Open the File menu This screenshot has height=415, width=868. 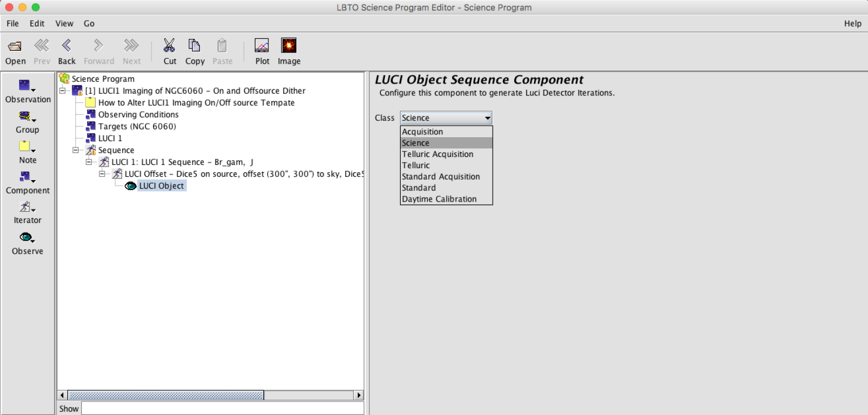click(12, 23)
